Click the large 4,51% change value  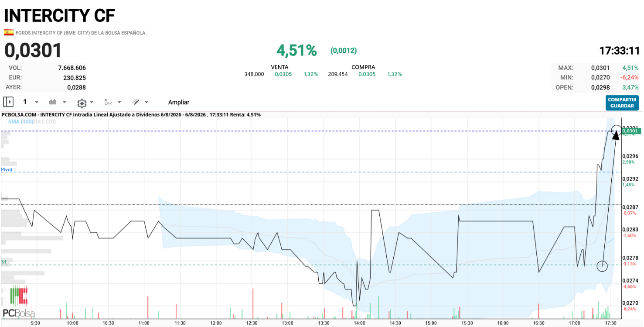pos(296,50)
